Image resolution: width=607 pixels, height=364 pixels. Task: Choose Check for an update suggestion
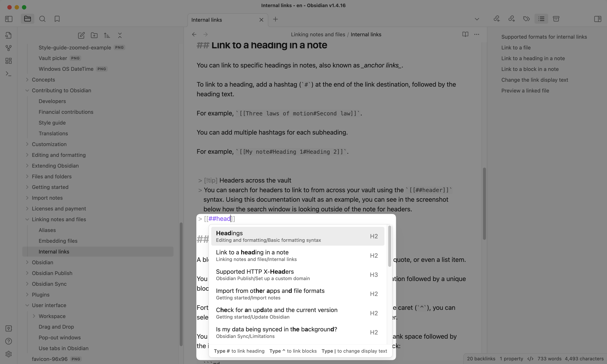(298, 313)
